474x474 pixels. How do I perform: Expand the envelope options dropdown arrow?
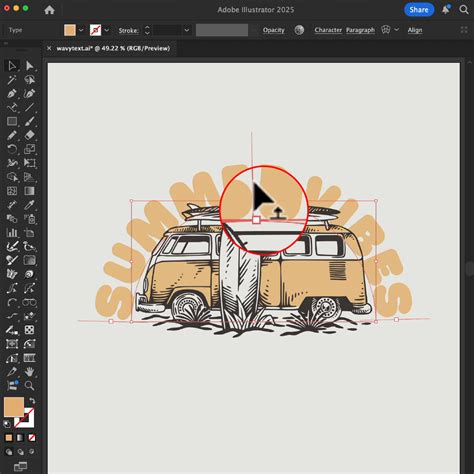click(397, 30)
